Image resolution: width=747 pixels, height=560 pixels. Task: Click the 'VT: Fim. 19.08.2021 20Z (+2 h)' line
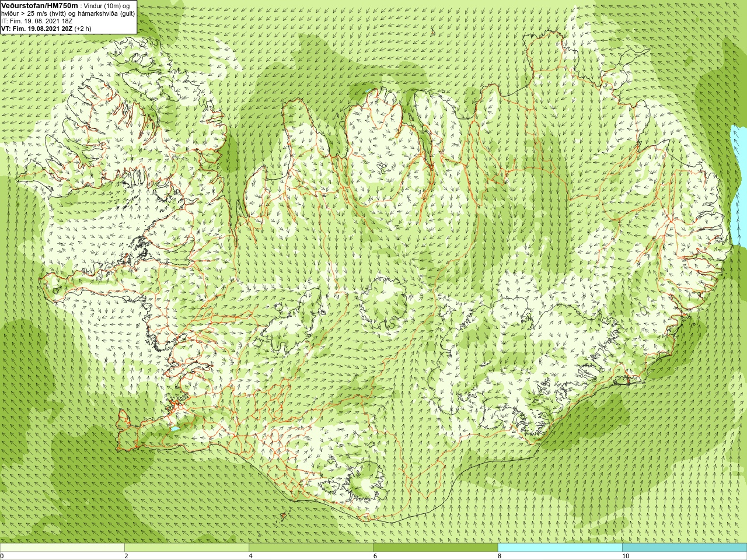(46, 28)
